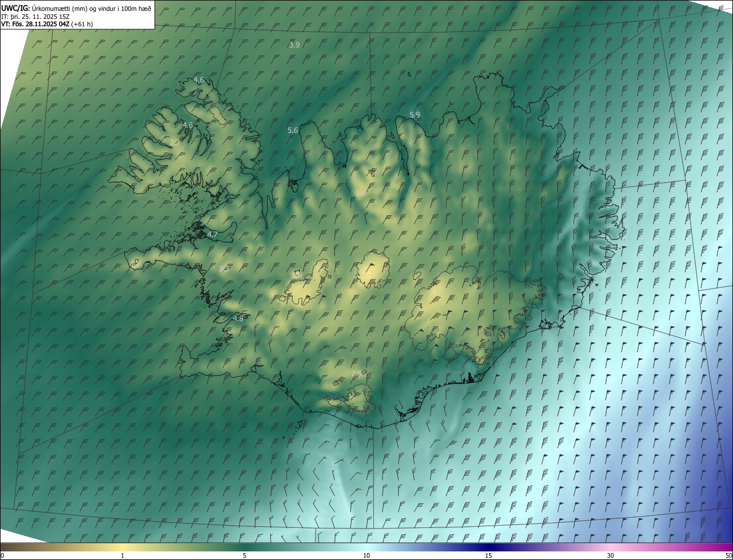The image size is (733, 560).
Task: Click the IT: þri. 25. 11. 2025 15Z line
Action: point(35,16)
